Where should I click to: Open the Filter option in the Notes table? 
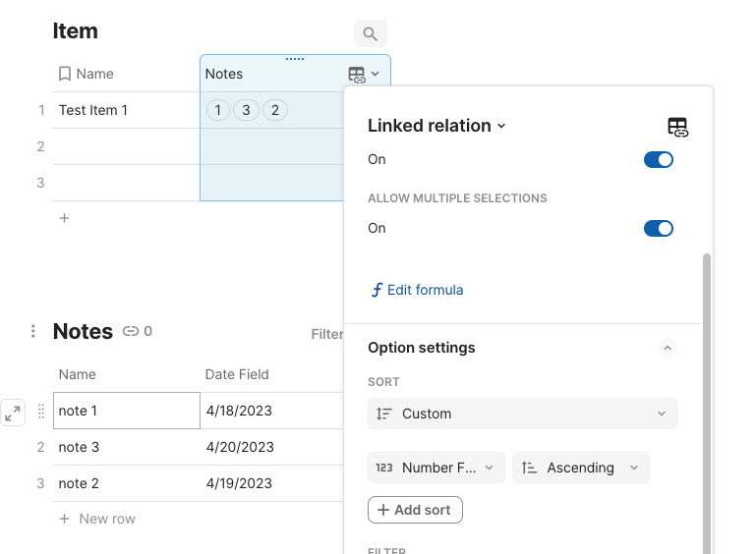tap(326, 334)
